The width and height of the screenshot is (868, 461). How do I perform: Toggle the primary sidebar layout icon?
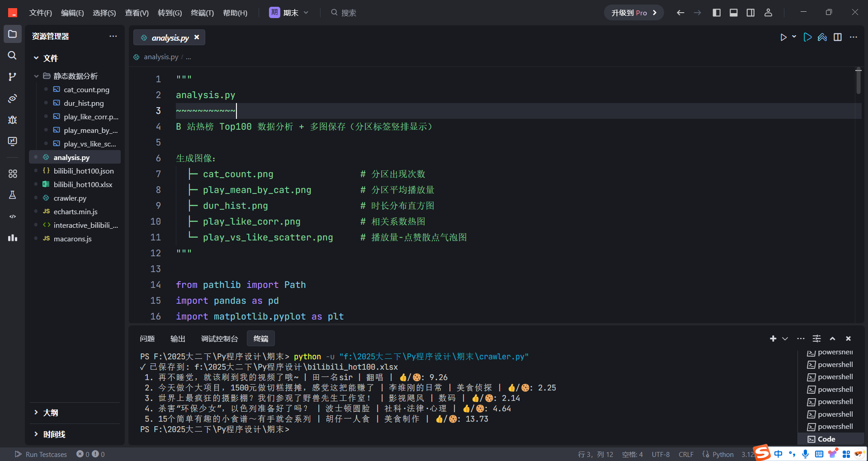click(x=717, y=13)
